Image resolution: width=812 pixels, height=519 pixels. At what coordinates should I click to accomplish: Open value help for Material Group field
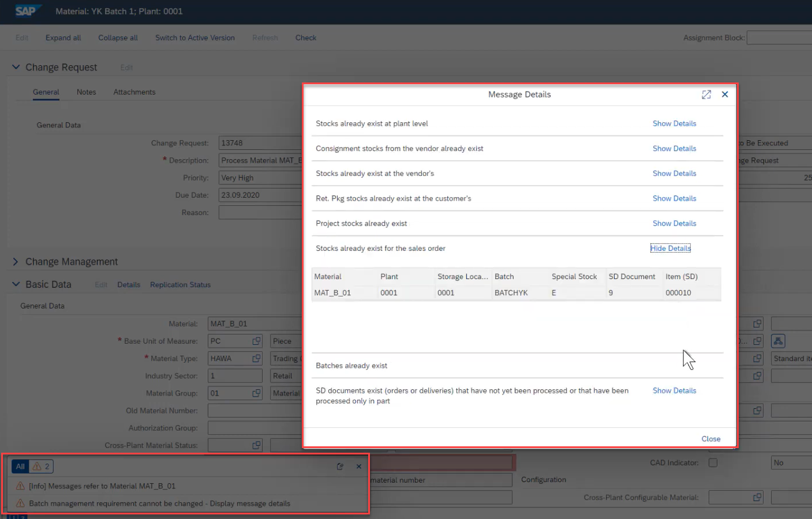coord(256,393)
